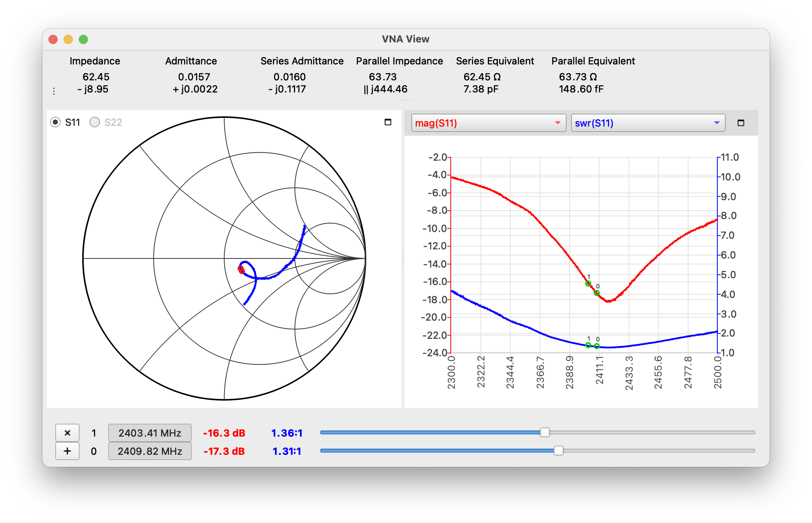Click marker 1 on the blue SWR trace
The height and width of the screenshot is (523, 812).
(588, 345)
